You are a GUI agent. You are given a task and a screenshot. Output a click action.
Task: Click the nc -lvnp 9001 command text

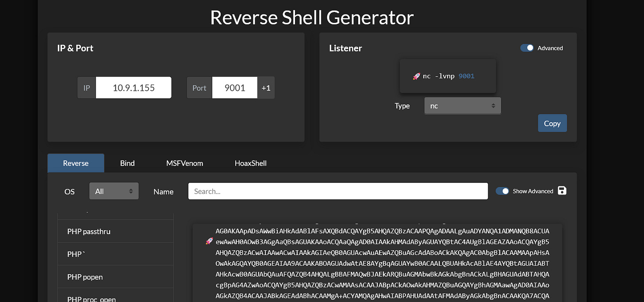tap(448, 76)
